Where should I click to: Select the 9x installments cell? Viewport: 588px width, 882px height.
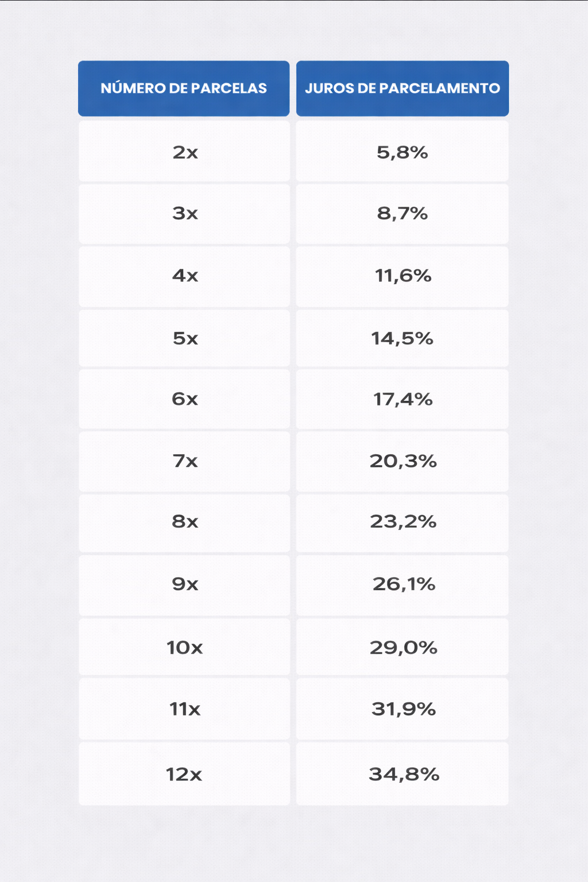(184, 584)
